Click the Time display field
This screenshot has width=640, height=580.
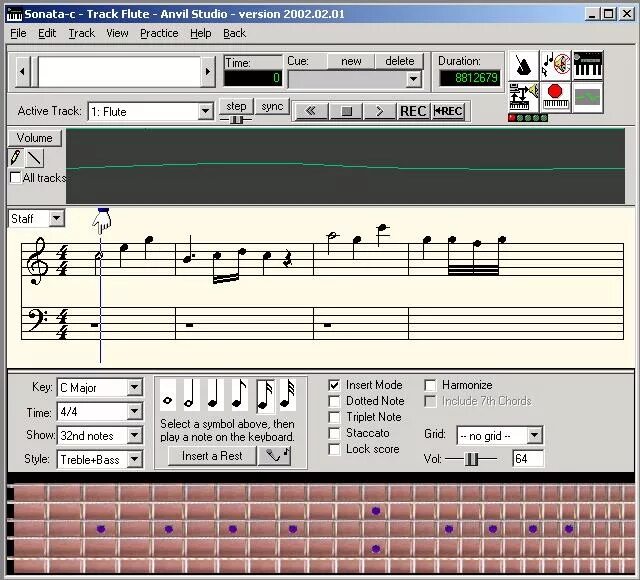pos(253,78)
